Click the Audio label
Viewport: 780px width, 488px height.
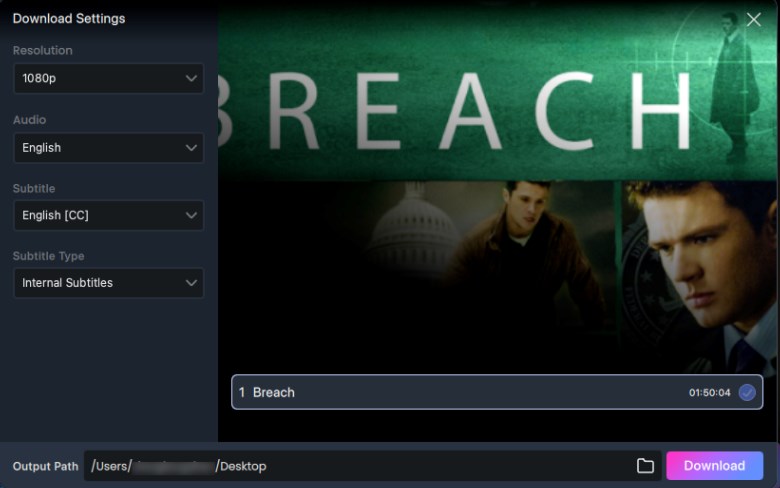pyautogui.click(x=29, y=119)
